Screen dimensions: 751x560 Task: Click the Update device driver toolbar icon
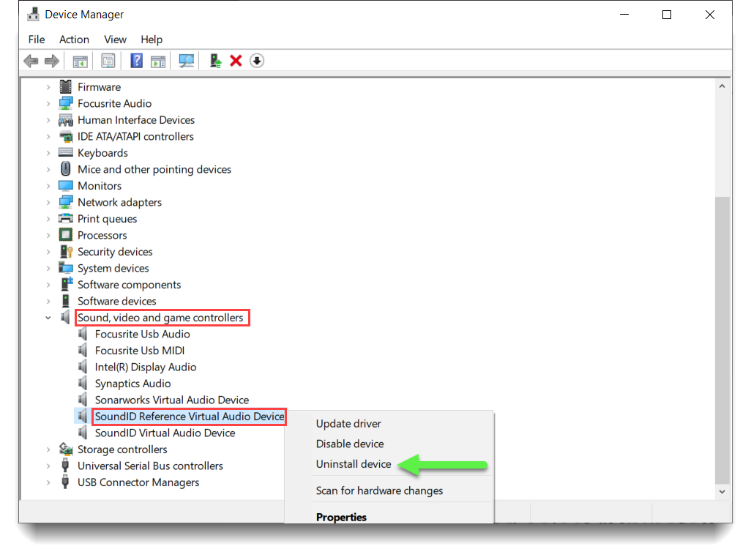(215, 61)
